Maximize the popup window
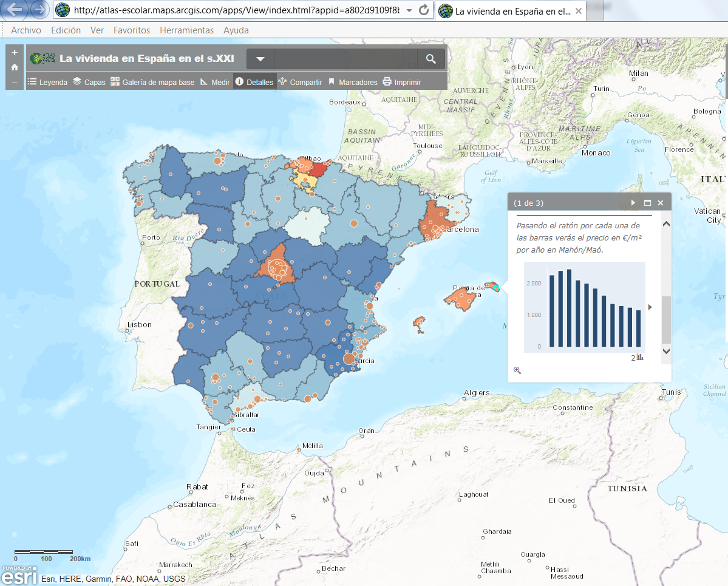The height and width of the screenshot is (586, 728). 647,203
